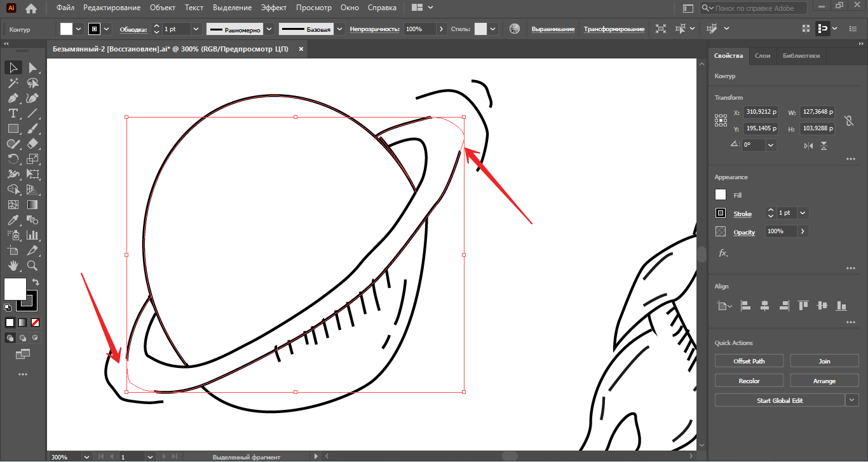
Task: Open the rotation angle dropdown
Action: (x=771, y=145)
